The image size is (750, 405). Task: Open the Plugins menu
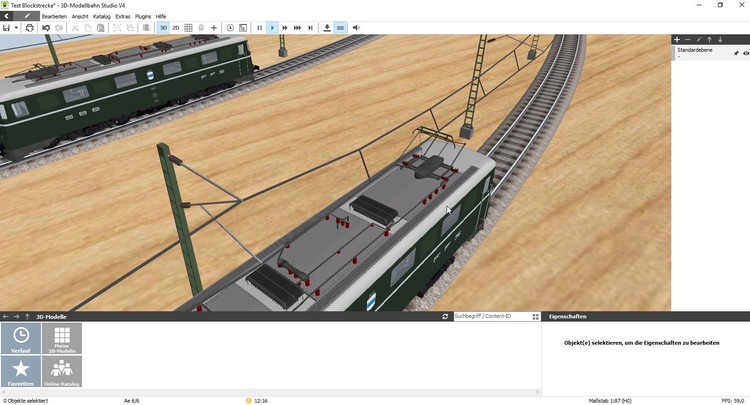click(x=143, y=16)
